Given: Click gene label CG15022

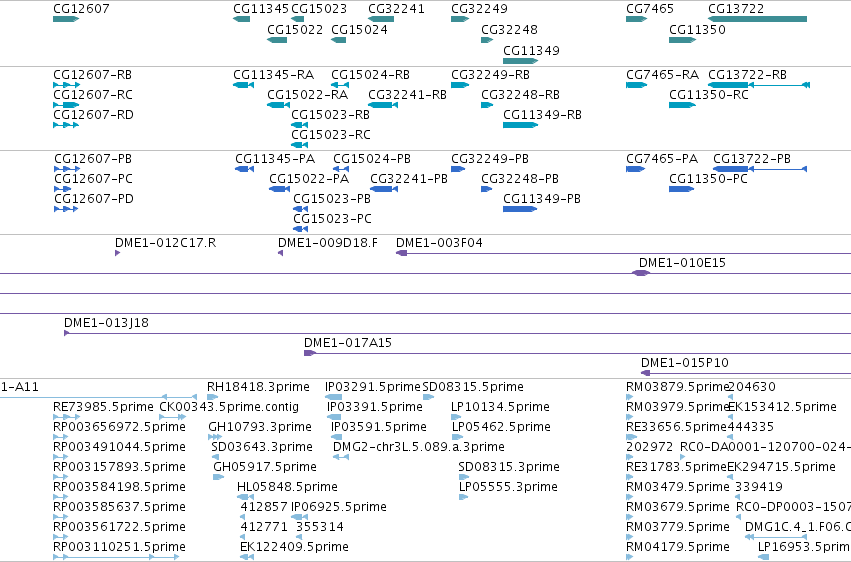Looking at the screenshot, I should [x=295, y=29].
